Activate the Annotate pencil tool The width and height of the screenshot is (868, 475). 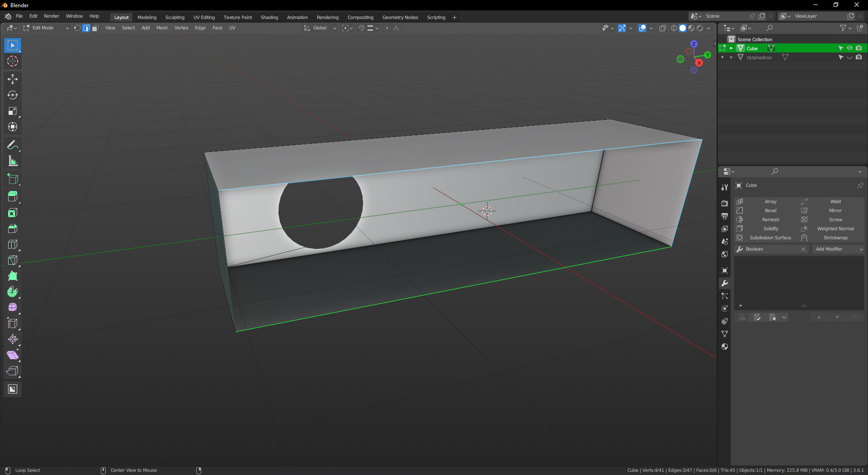13,145
